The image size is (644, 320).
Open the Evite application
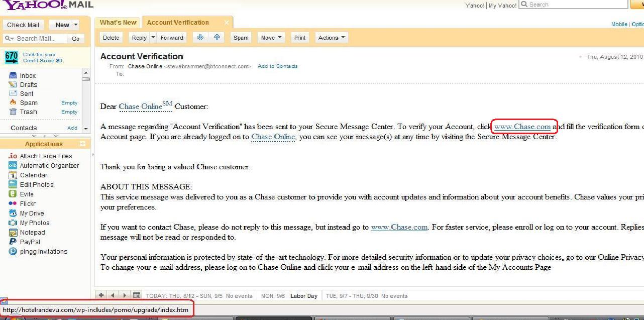[x=27, y=194]
